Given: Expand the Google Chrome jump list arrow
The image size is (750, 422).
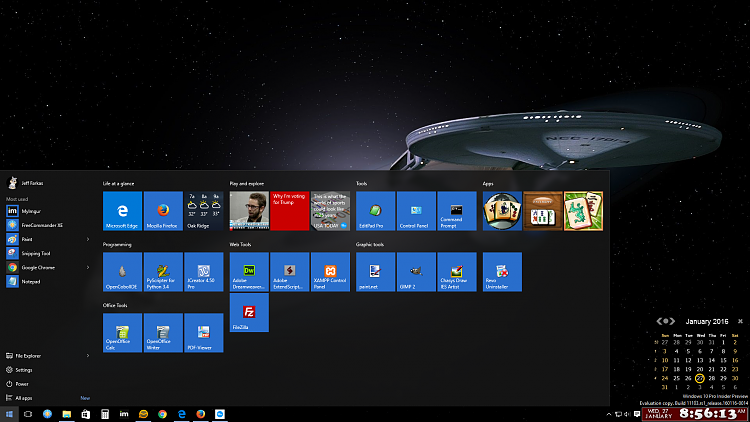Looking at the screenshot, I should click(88, 267).
